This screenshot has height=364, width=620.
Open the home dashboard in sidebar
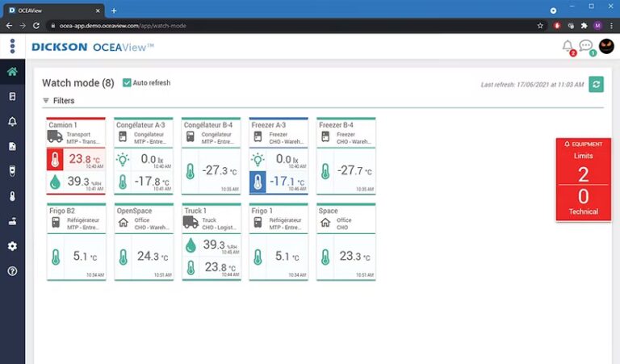(x=12, y=71)
